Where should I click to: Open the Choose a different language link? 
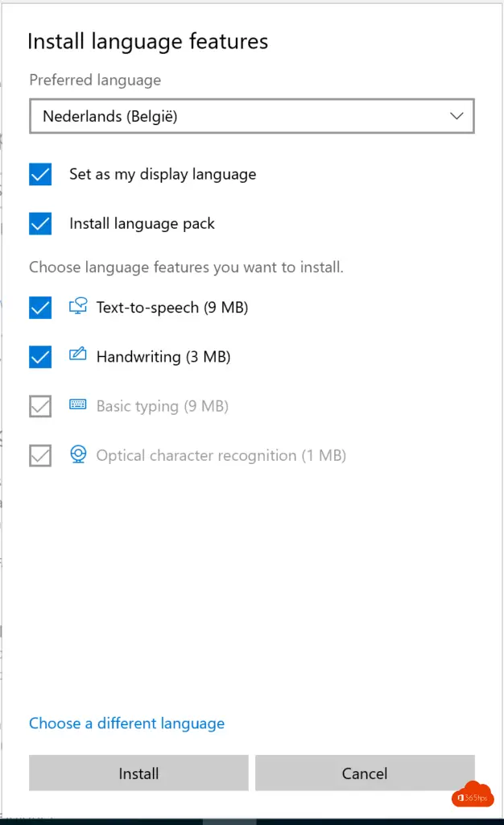click(126, 723)
